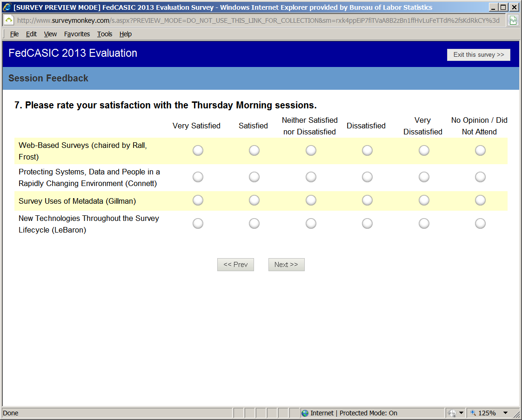The height and width of the screenshot is (420, 522).
Task: Rate Survey Uses of Metadata as Very Satisfied
Action: pos(198,200)
